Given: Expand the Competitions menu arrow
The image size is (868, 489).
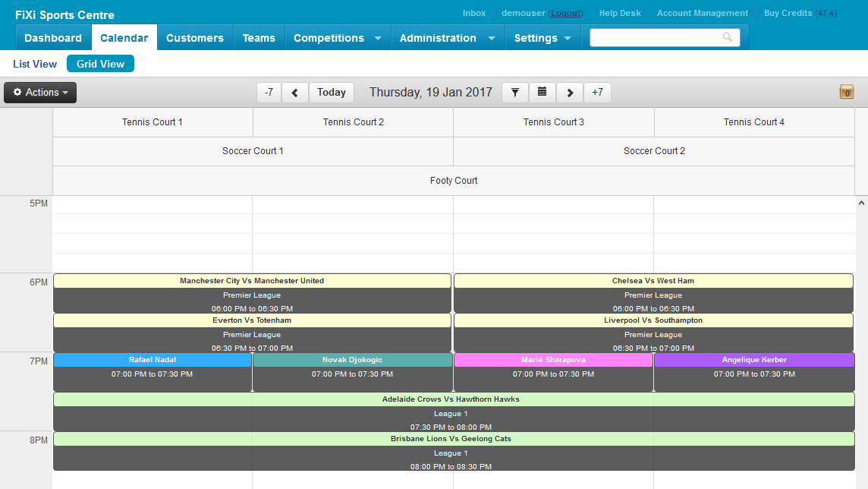Looking at the screenshot, I should [378, 38].
